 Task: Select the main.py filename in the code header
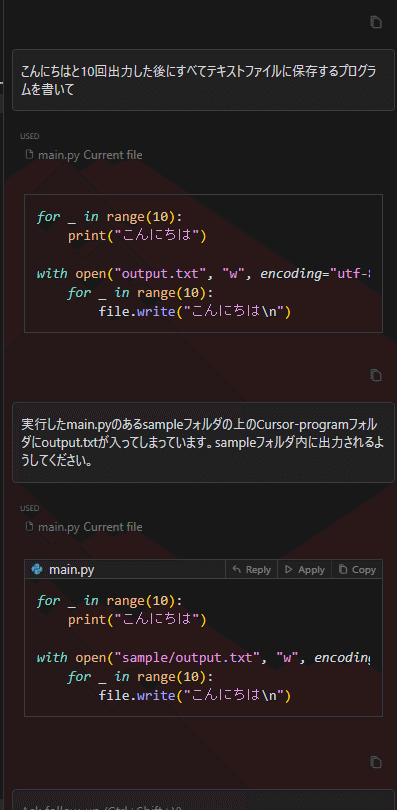(72, 569)
